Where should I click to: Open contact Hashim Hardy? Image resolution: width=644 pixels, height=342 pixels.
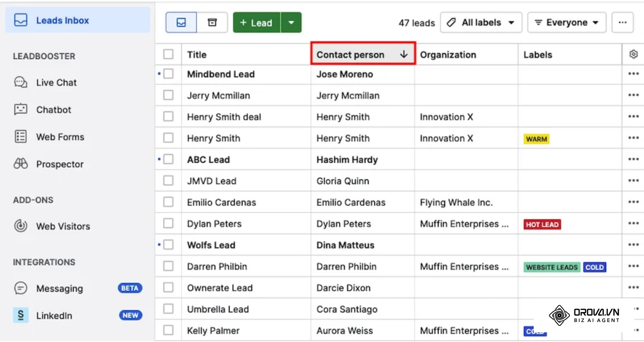point(347,160)
